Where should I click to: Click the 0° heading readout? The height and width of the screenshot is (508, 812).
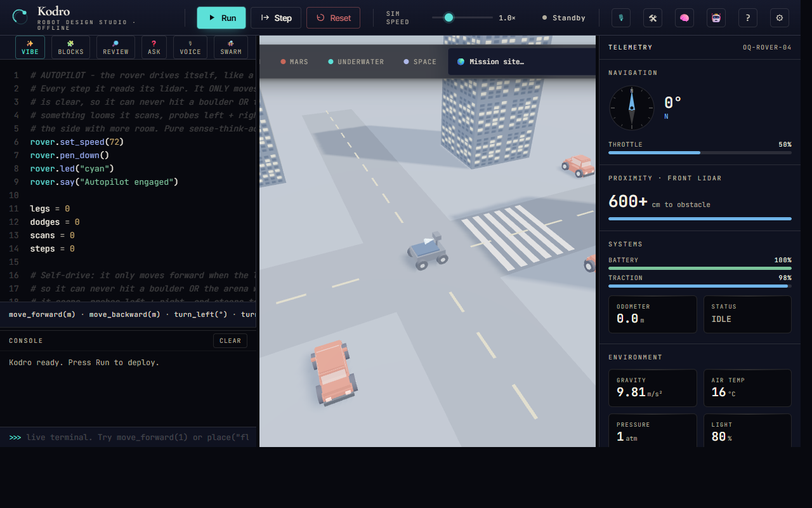[x=672, y=103]
